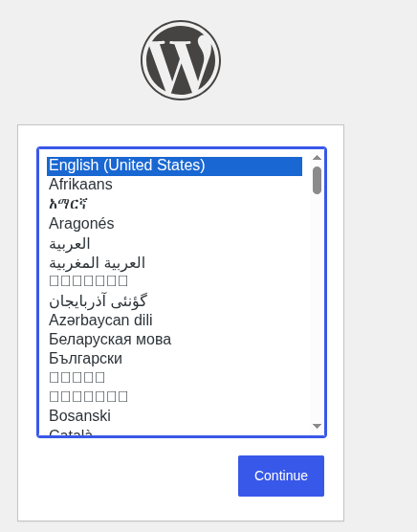Choose Azərbaycan dili option
The image size is (417, 532).
[x=174, y=320]
